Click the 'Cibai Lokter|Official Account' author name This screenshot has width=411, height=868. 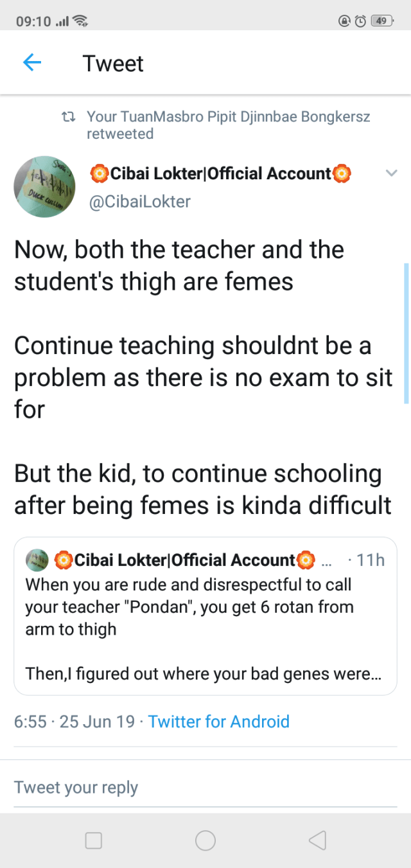pyautogui.click(x=221, y=173)
